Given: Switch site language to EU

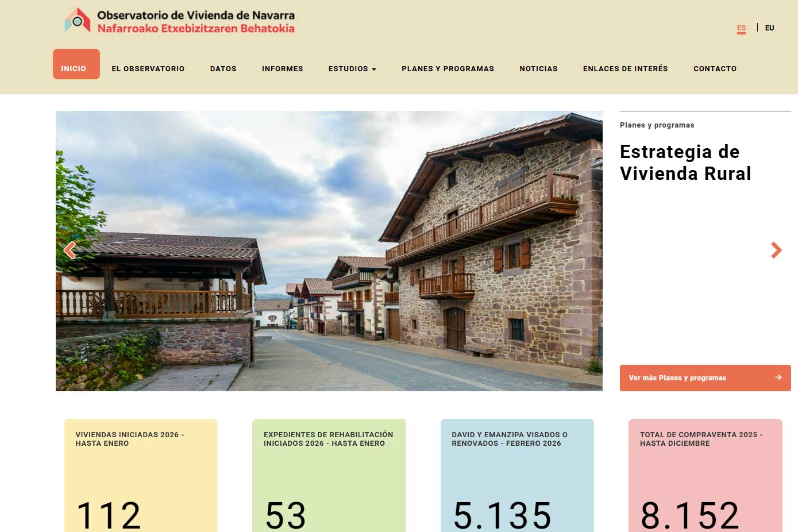Looking at the screenshot, I should pos(769,28).
